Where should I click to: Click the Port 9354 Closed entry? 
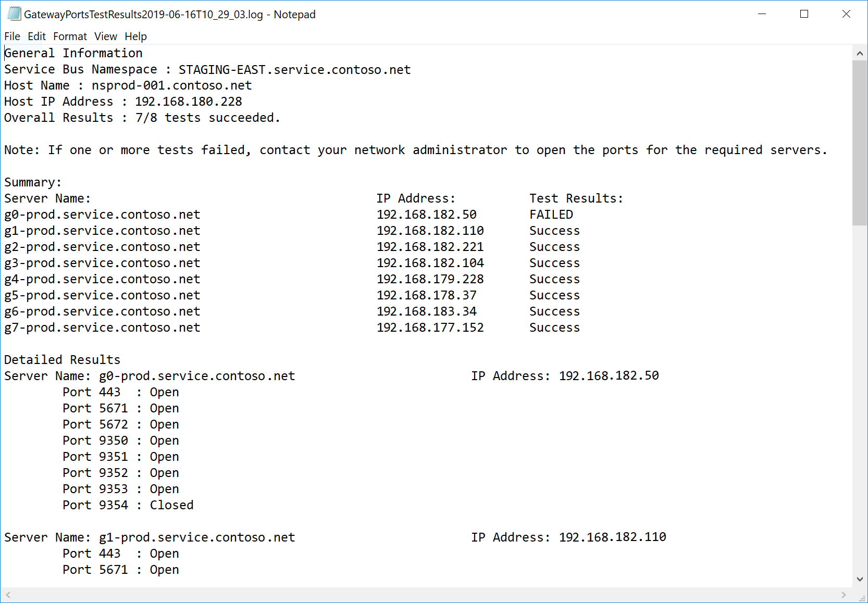tap(128, 505)
